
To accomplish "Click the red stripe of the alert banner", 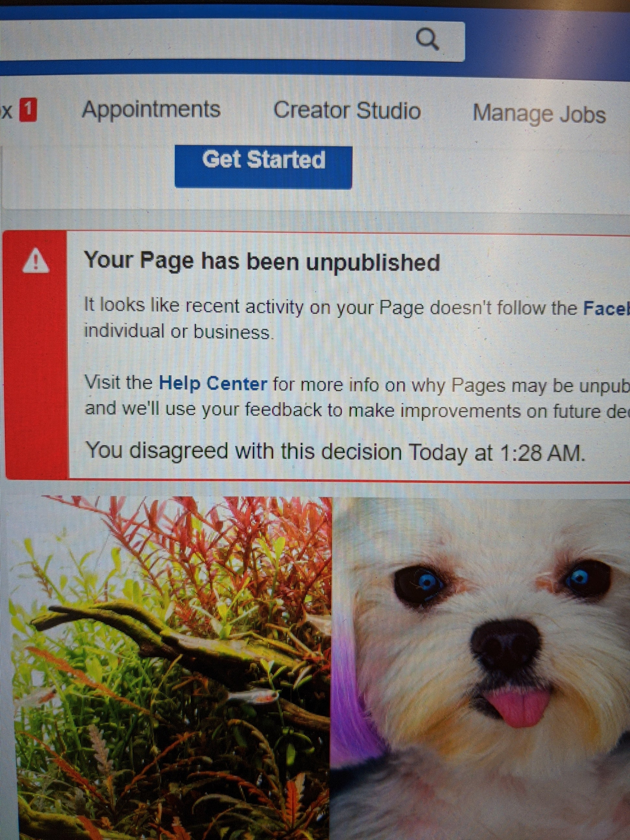I will [x=37, y=356].
